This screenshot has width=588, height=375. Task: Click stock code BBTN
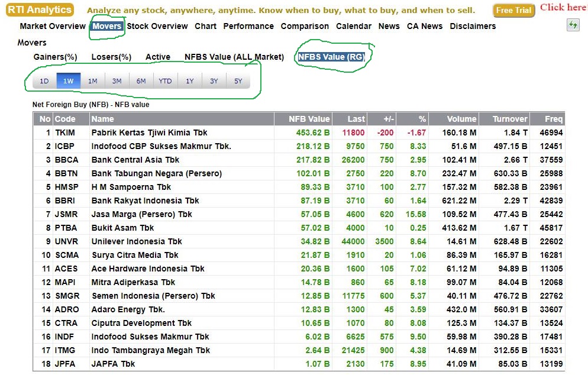tap(66, 174)
